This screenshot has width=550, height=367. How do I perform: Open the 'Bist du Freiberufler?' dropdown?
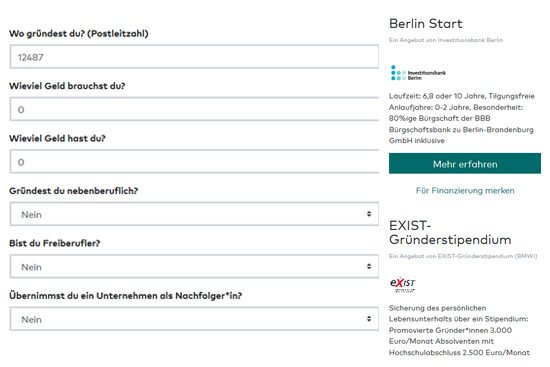[194, 266]
